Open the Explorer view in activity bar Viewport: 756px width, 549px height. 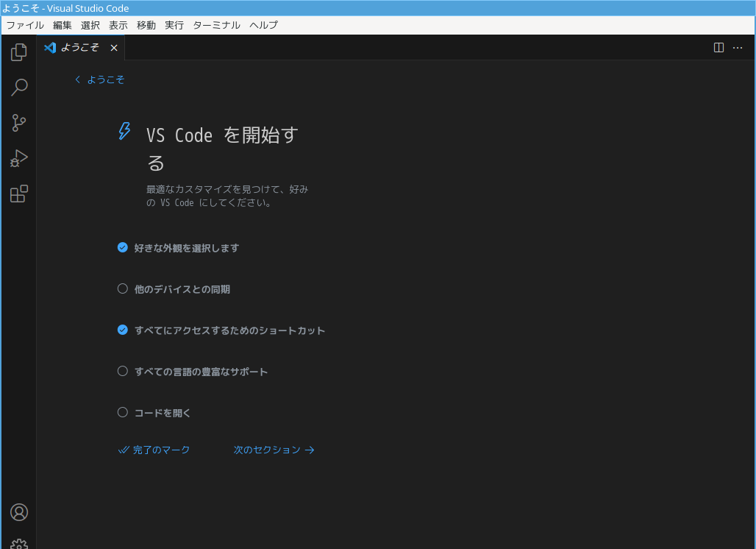[19, 52]
